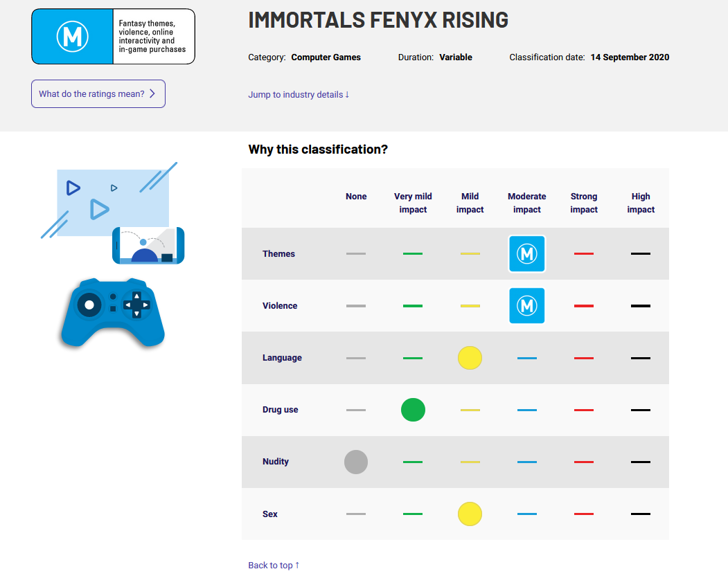The image size is (728, 578).
Task: Click the M icon in Violence row
Action: (526, 305)
